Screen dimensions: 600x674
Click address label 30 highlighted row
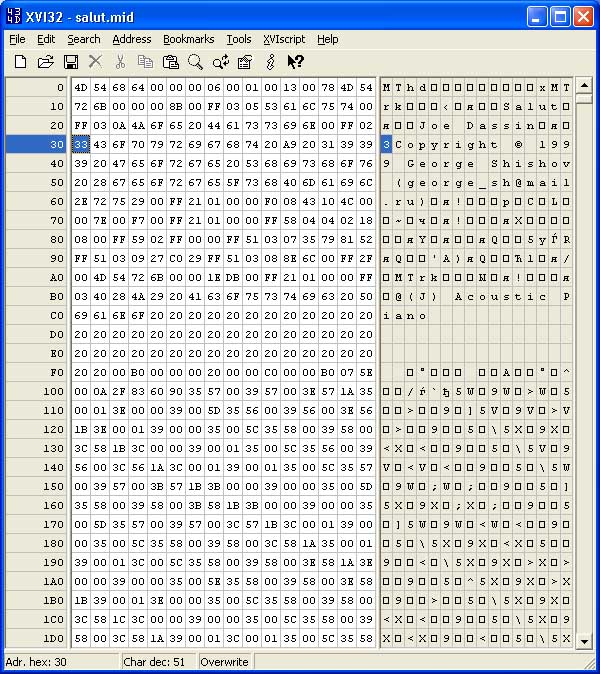37,144
